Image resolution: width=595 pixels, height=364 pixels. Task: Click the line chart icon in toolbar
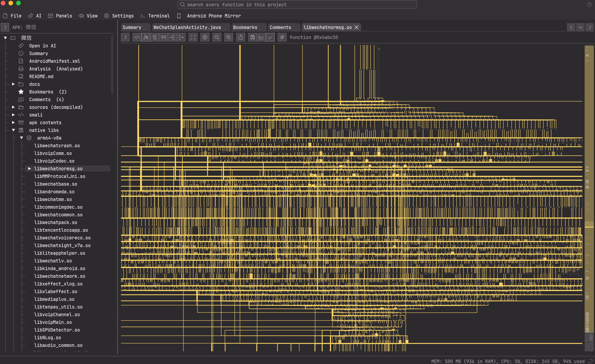coord(261,37)
